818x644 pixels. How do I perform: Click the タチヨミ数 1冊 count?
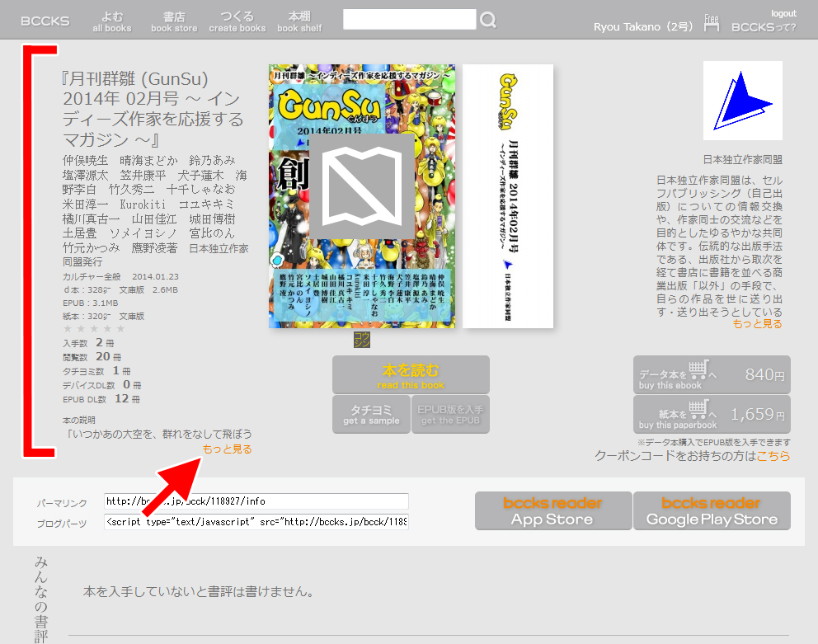(x=96, y=371)
